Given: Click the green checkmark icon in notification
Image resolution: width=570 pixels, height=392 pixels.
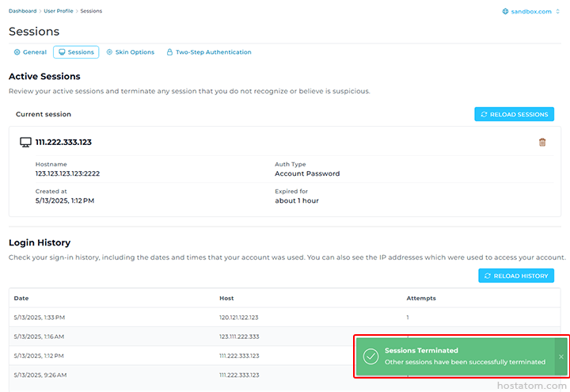Looking at the screenshot, I should 370,356.
